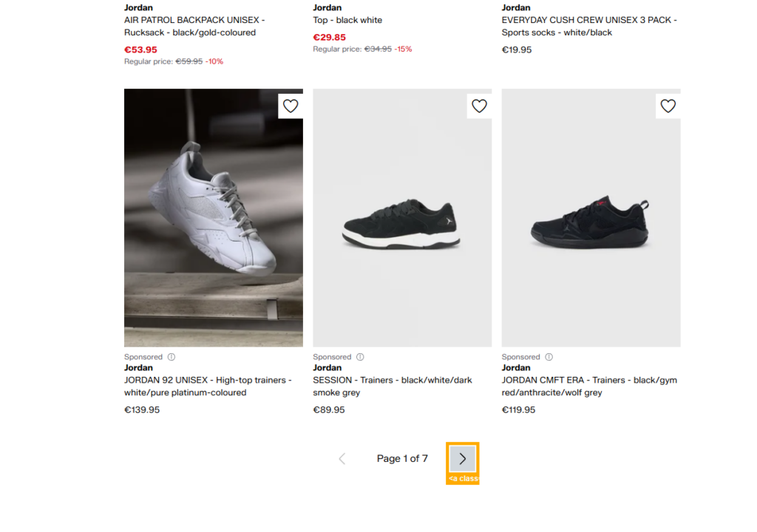Viewport: 757px width, 532px height.
Task: Click the "Page 1 of 7" indicator
Action: click(402, 459)
